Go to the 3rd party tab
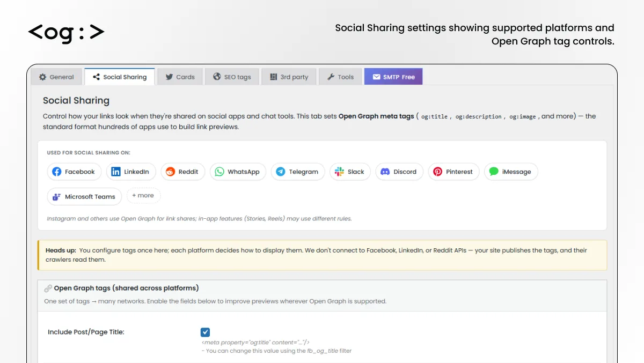The width and height of the screenshot is (644, 363). click(x=289, y=77)
